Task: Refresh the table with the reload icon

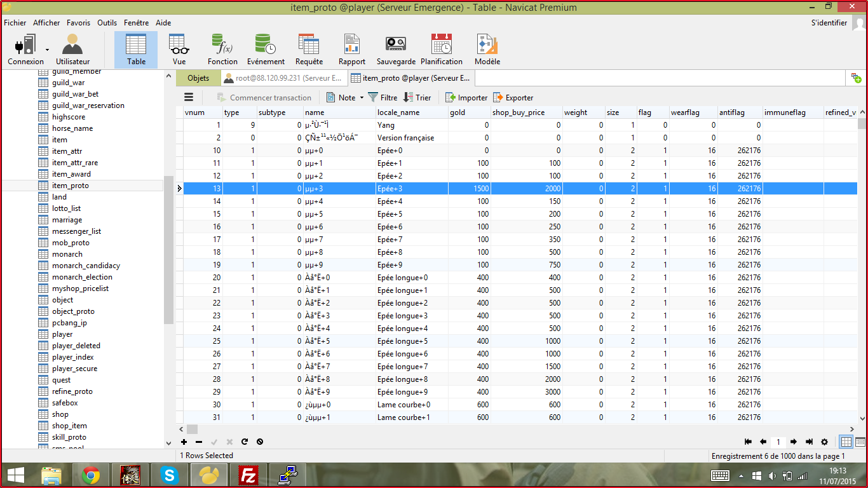Action: point(245,442)
